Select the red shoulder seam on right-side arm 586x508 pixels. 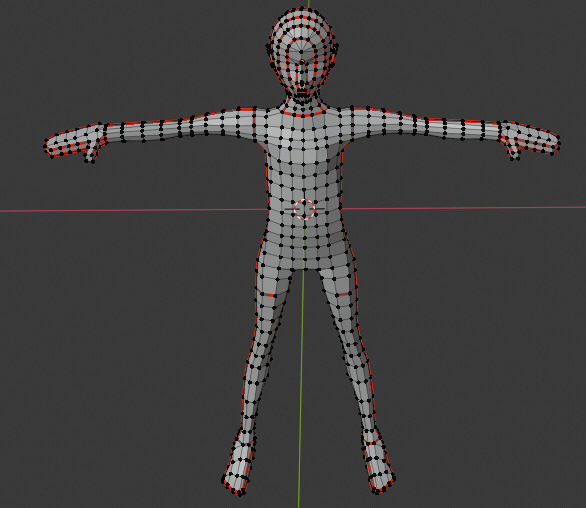pos(352,120)
